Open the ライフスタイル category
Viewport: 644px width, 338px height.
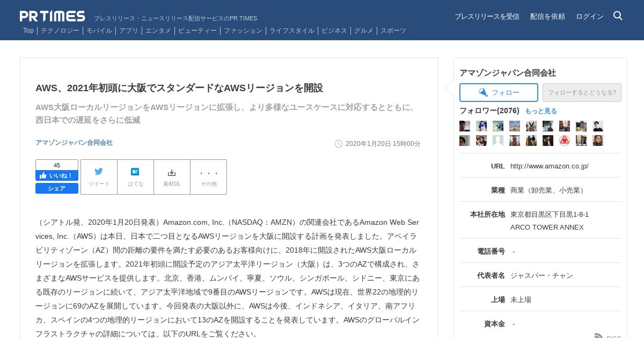(292, 31)
